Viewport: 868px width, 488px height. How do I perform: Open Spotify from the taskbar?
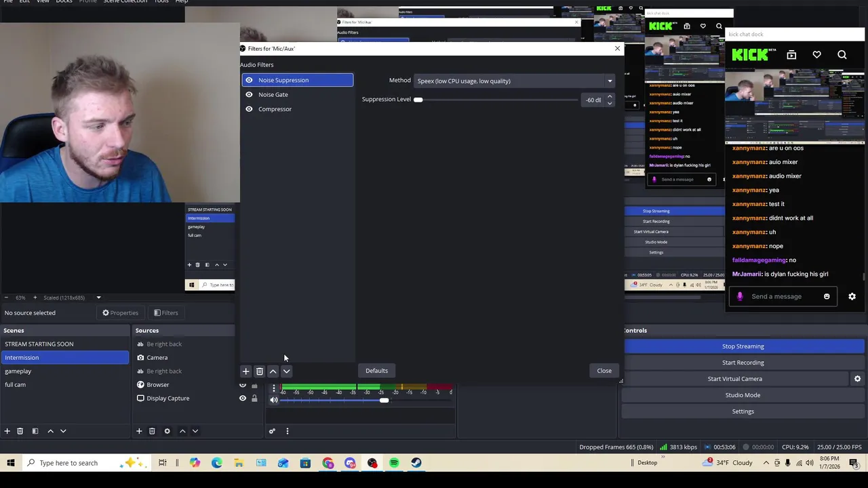(394, 463)
